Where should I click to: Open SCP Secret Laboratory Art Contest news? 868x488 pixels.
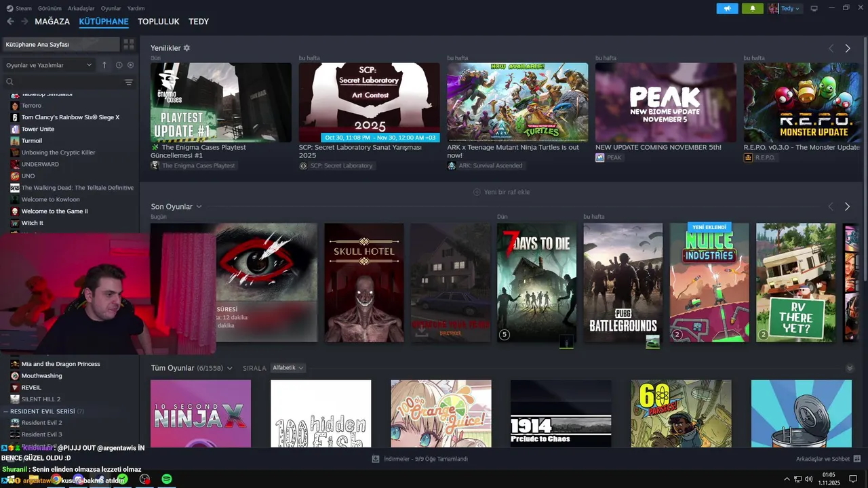pos(369,102)
